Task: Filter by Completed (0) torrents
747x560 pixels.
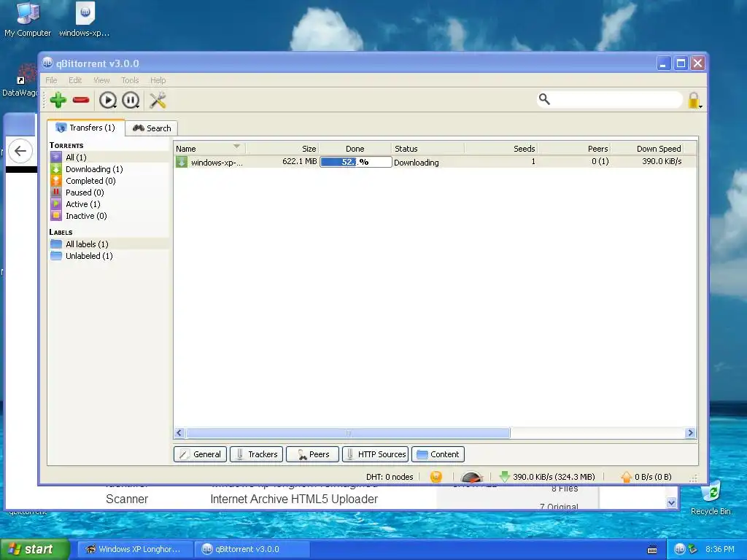Action: [x=109, y=181]
